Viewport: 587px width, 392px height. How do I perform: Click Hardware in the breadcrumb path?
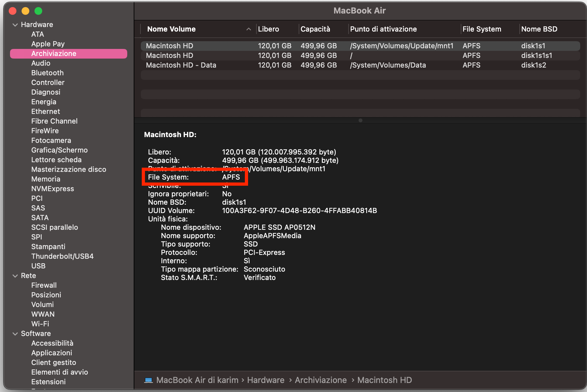(x=265, y=380)
